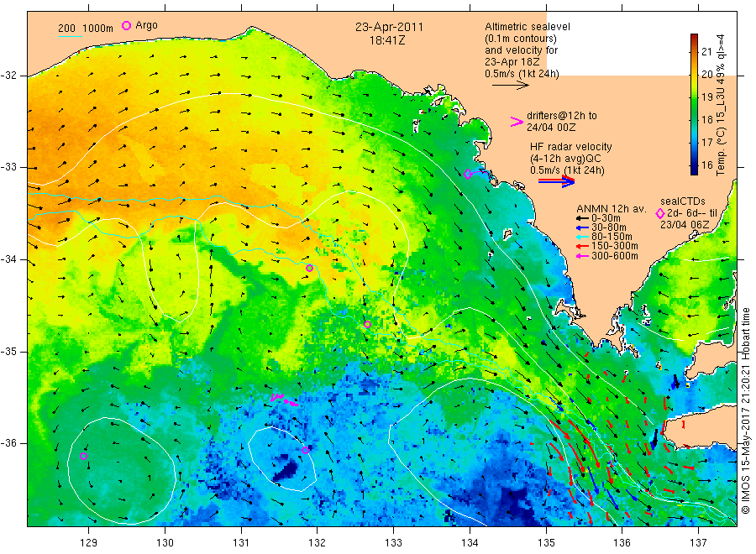Click the longitude axis label 133

(x=393, y=543)
